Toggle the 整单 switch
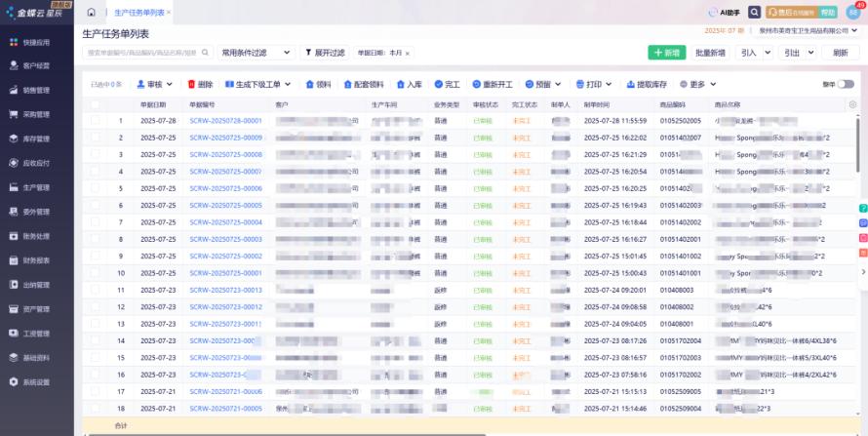868x436 pixels. tap(846, 85)
